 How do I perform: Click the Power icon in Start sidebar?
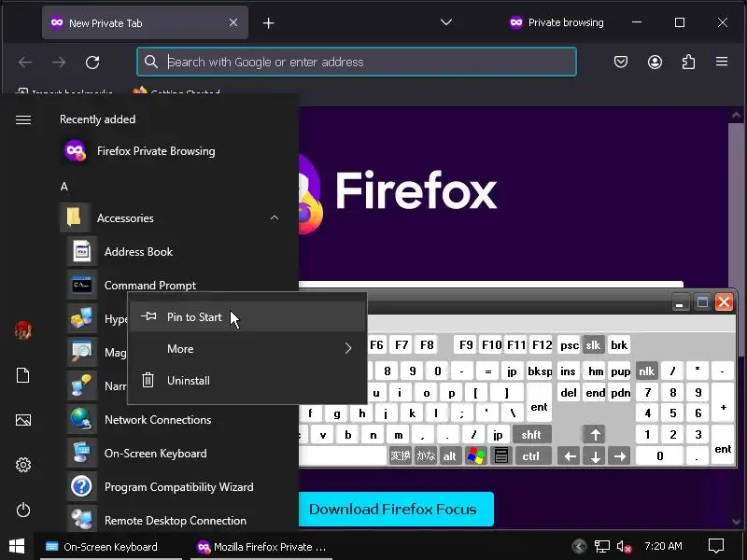click(x=23, y=510)
